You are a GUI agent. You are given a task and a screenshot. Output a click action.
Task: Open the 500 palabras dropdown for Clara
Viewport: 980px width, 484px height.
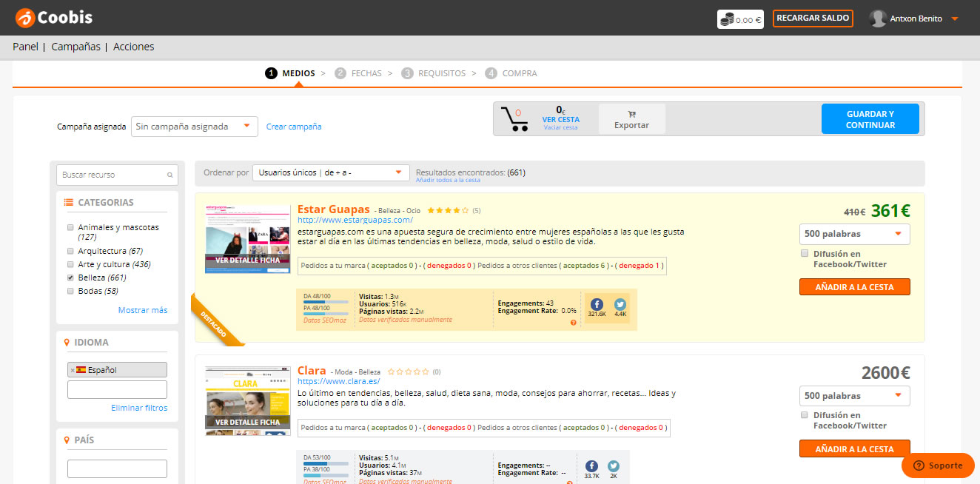(x=855, y=395)
